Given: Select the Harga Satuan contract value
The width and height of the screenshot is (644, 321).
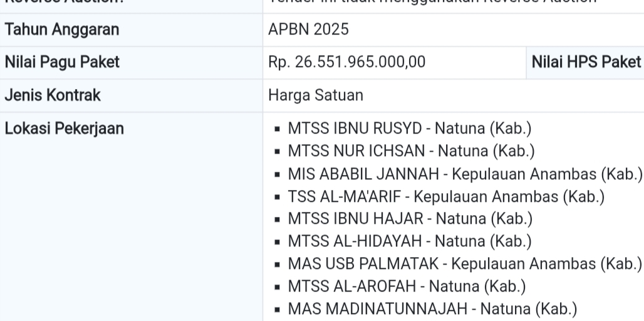Looking at the screenshot, I should tap(316, 96).
